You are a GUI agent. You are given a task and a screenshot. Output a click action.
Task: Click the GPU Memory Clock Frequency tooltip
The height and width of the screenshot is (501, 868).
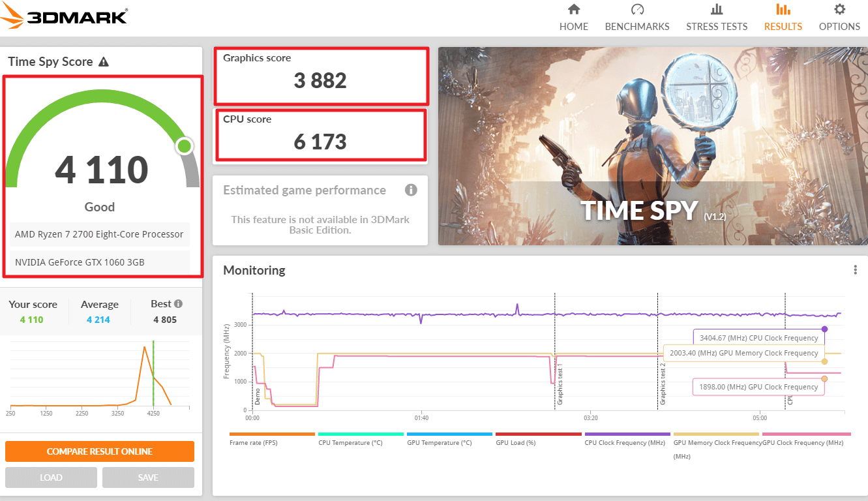tap(743, 353)
